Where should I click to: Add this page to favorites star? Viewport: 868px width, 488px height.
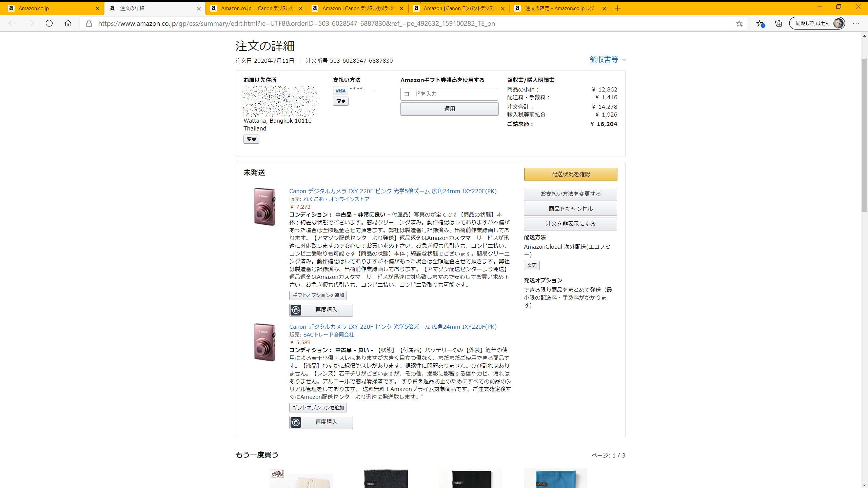coord(739,23)
